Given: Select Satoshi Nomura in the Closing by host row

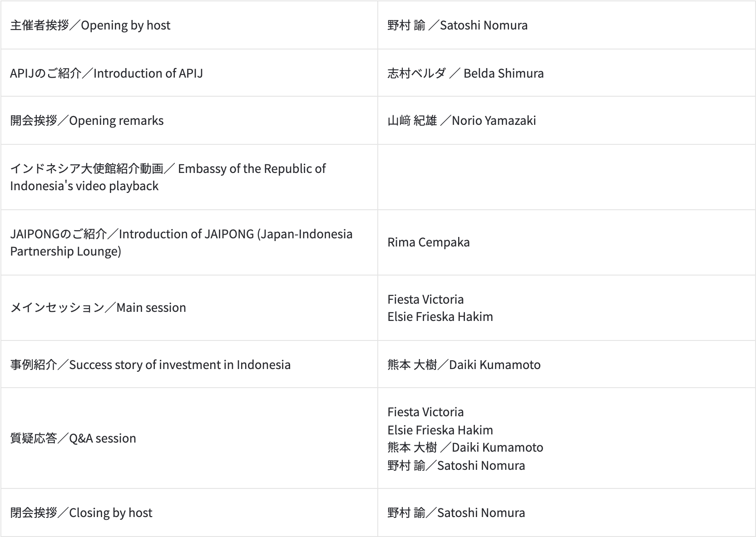Looking at the screenshot, I should pos(456,513).
